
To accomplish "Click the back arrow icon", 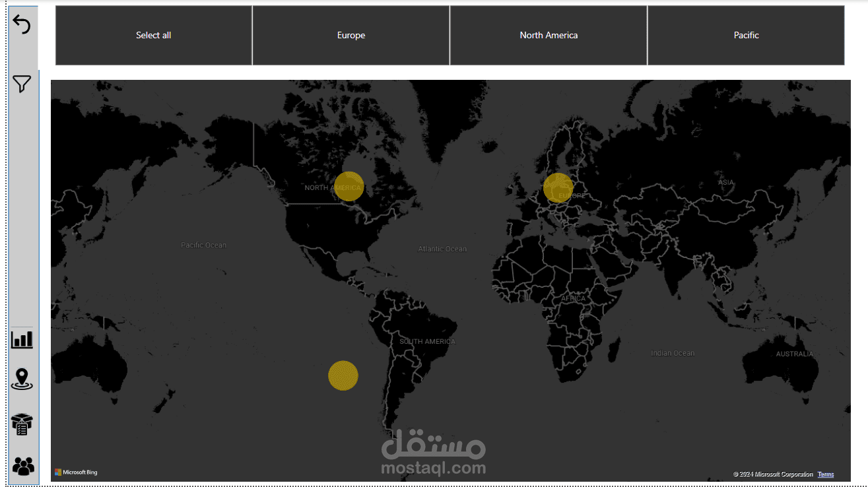I will pos(22,25).
